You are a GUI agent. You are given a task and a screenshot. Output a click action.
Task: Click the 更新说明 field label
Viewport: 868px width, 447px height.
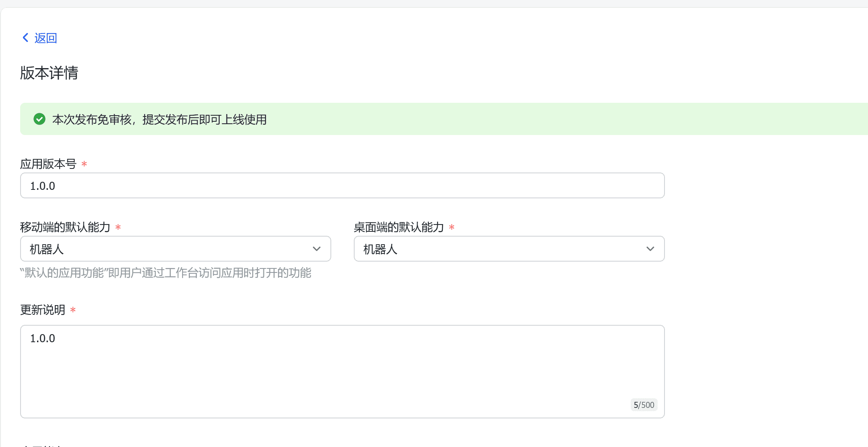[43, 310]
